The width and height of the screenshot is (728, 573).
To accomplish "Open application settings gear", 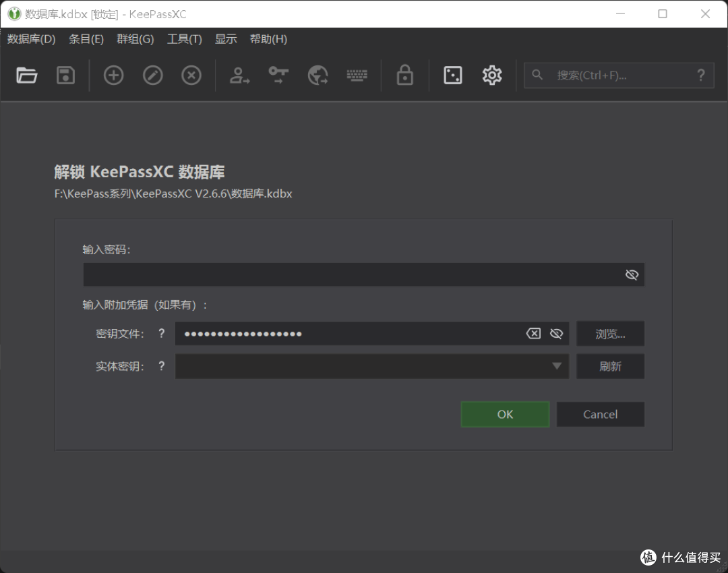I will pyautogui.click(x=491, y=75).
